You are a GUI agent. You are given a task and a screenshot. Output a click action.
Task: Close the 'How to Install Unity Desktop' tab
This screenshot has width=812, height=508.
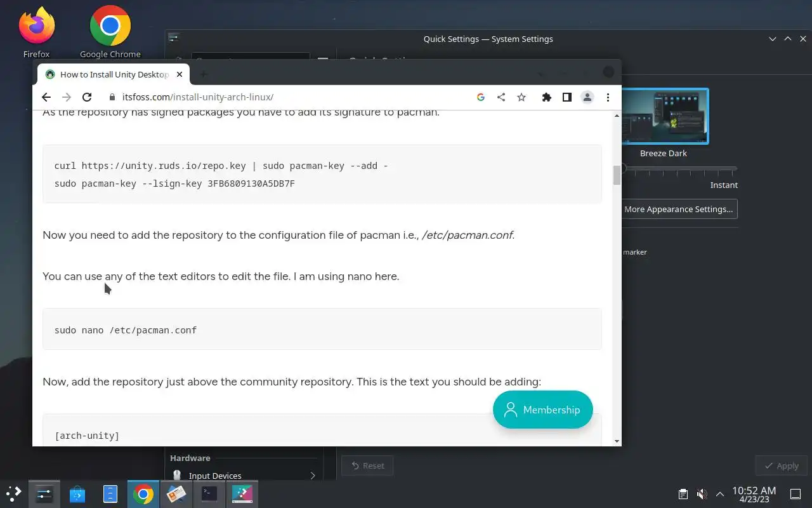click(180, 74)
